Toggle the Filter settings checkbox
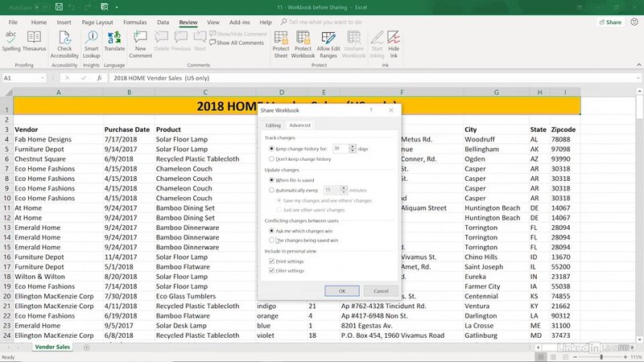The width and height of the screenshot is (644, 362). pos(271,271)
